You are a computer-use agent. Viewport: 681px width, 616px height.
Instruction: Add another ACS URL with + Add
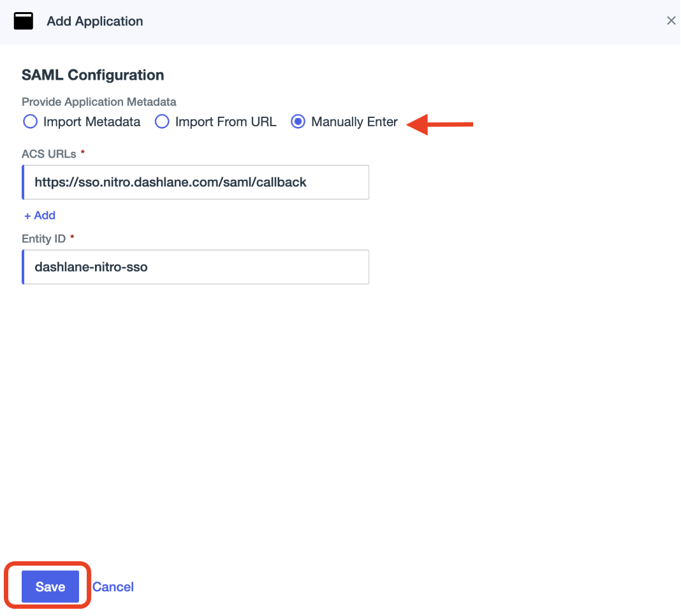[40, 216]
